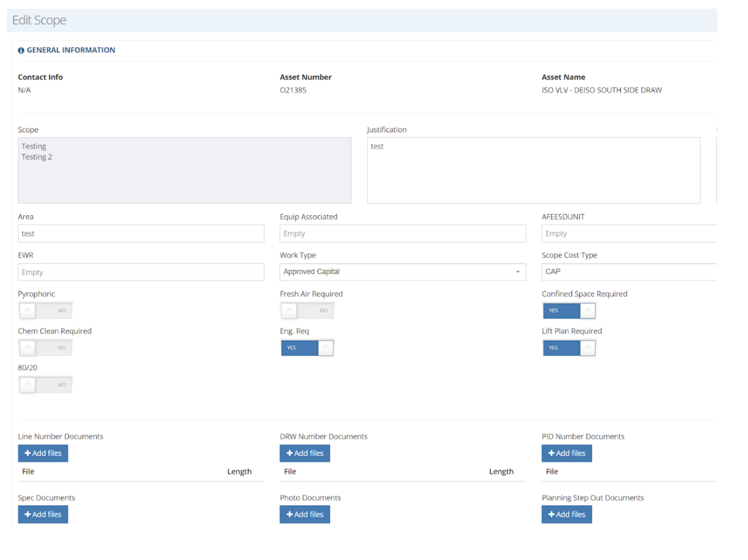Click Add files under DRW Number Documents

[305, 453]
